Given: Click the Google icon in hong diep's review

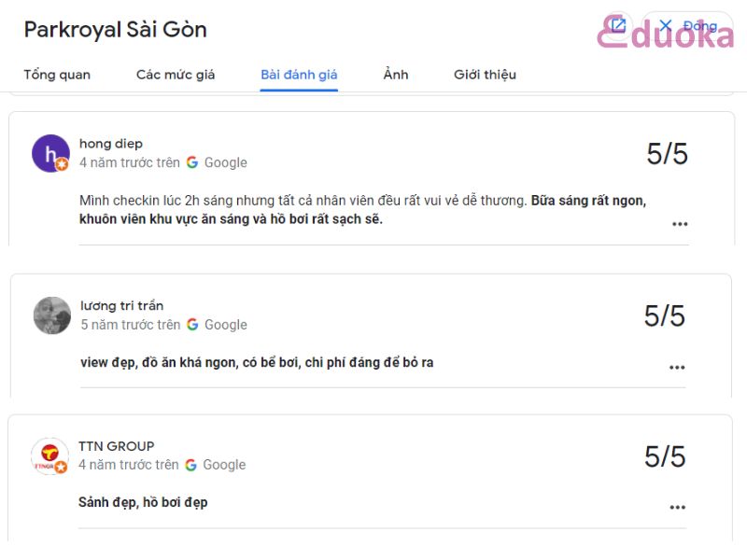Looking at the screenshot, I should click(x=192, y=162).
